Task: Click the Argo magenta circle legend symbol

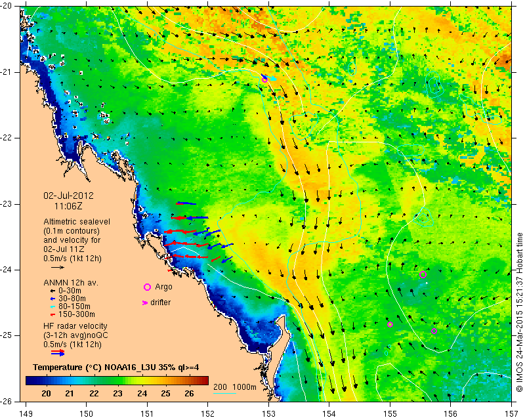Action: pos(147,287)
